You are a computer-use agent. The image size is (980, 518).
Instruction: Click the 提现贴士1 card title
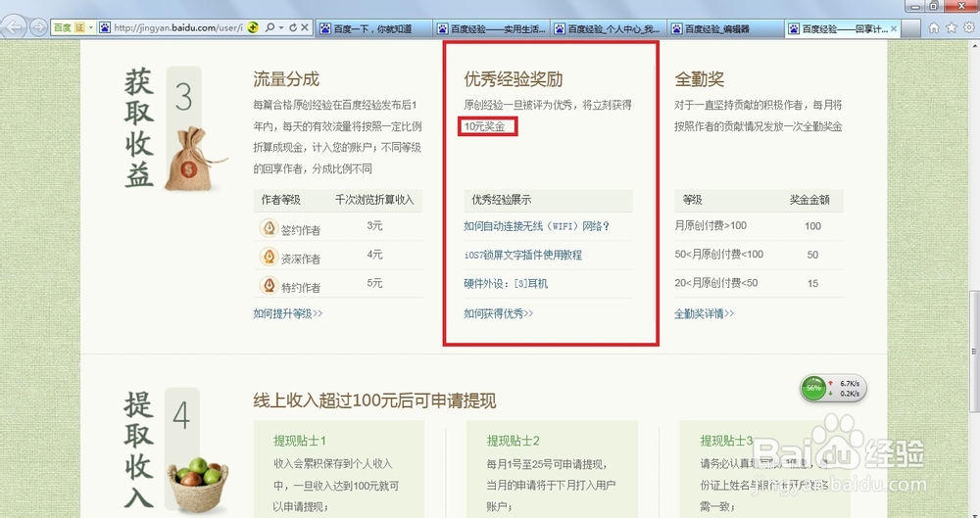299,441
